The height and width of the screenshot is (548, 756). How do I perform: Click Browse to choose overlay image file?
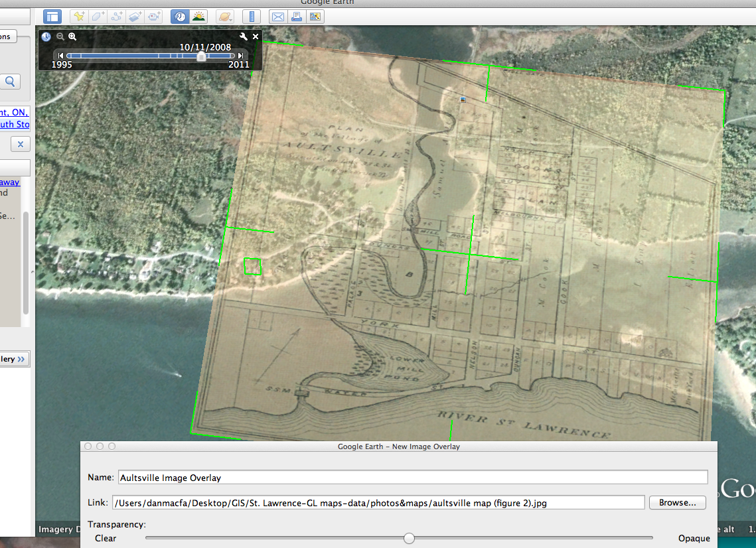click(677, 502)
